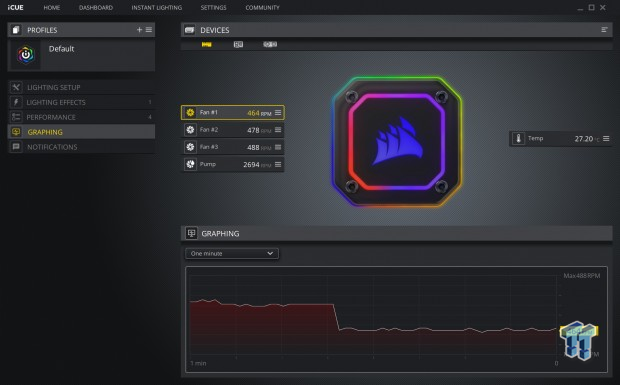Open the Devices panel options menu

click(x=604, y=30)
